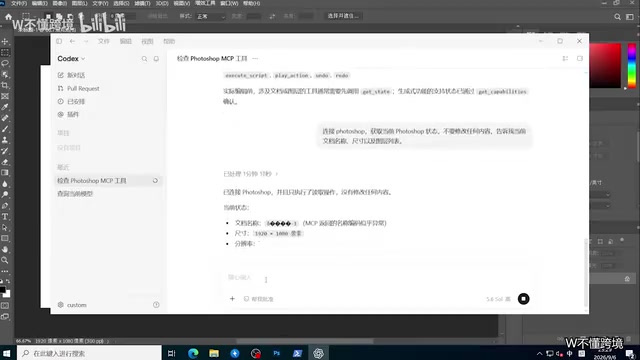Viewport: 640px width, 360px height.
Task: Select the Clone Stamp tool
Action: tap(5, 140)
